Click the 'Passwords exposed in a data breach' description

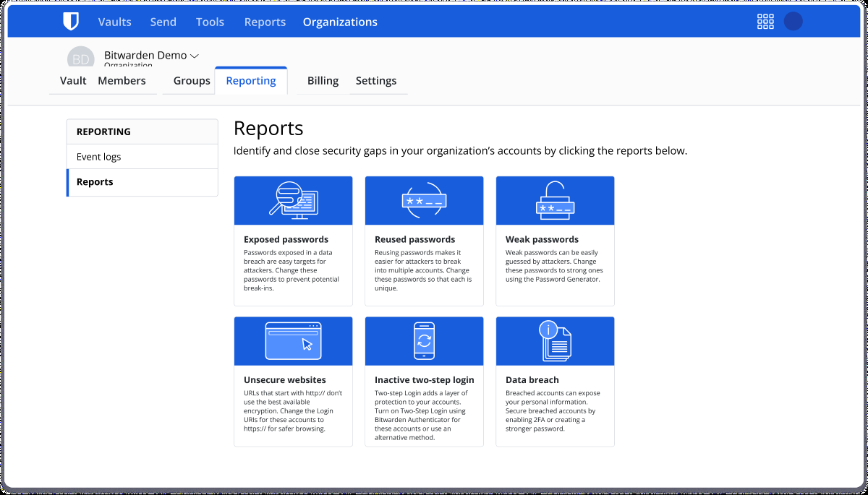pyautogui.click(x=292, y=270)
